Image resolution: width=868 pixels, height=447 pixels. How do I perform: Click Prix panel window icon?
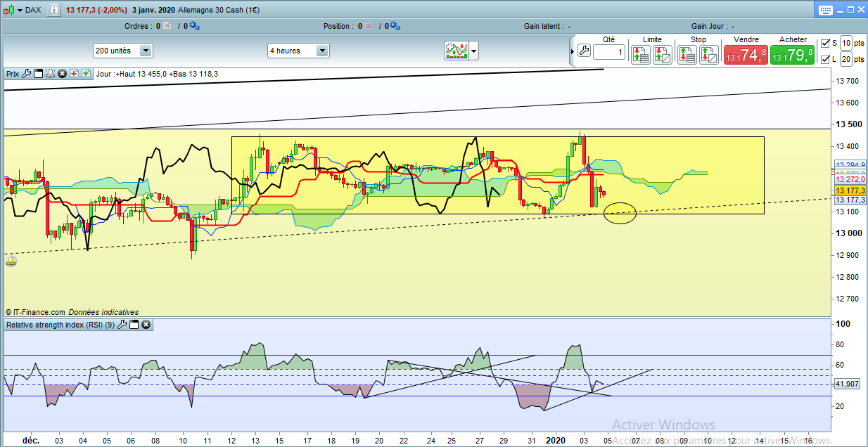pyautogui.click(x=39, y=72)
